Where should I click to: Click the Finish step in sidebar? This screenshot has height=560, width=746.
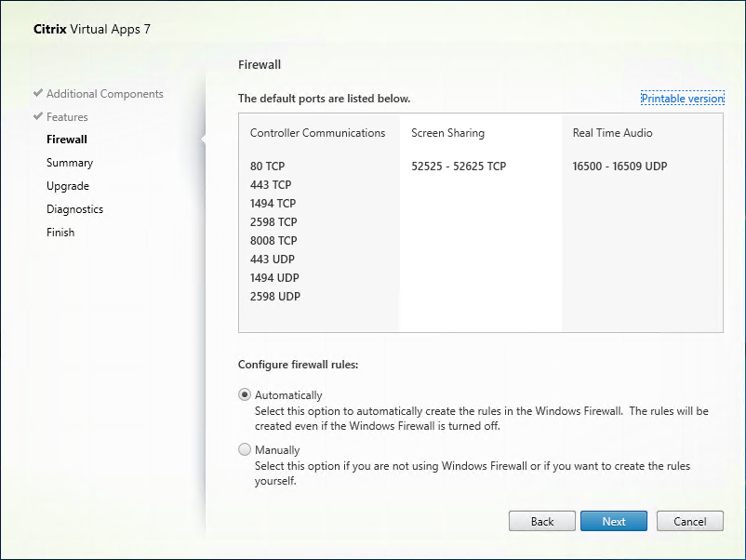pos(60,233)
